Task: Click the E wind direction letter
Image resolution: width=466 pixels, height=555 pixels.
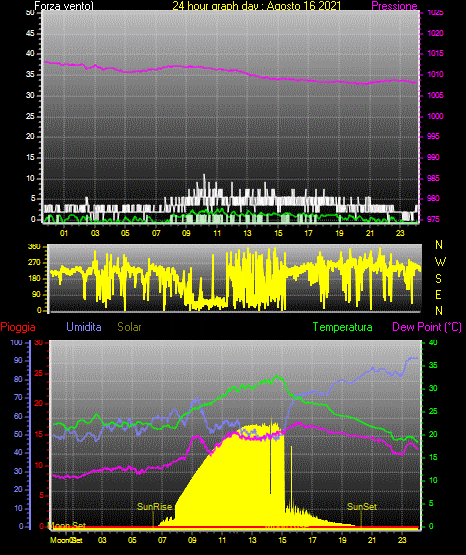Action: [x=438, y=294]
